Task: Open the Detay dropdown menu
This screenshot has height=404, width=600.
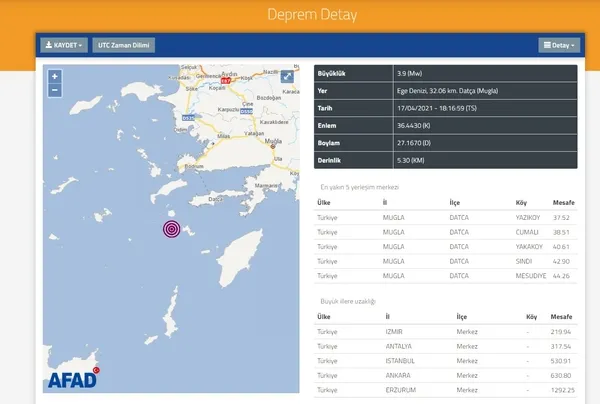Action: click(x=559, y=45)
